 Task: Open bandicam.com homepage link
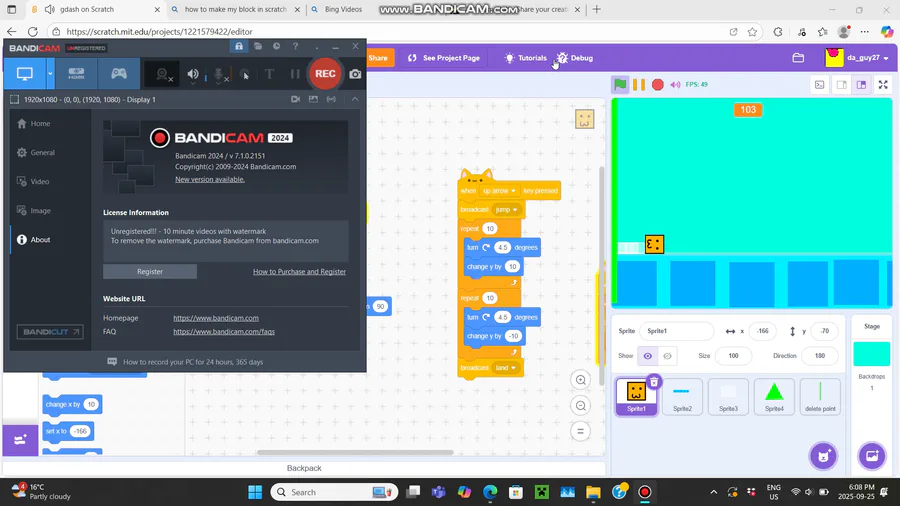[216, 318]
